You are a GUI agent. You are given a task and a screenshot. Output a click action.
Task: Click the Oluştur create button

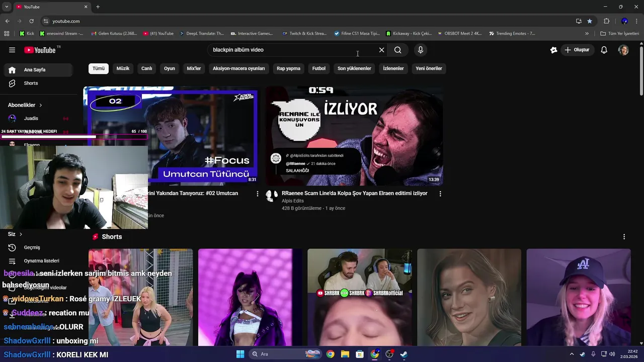(x=577, y=50)
